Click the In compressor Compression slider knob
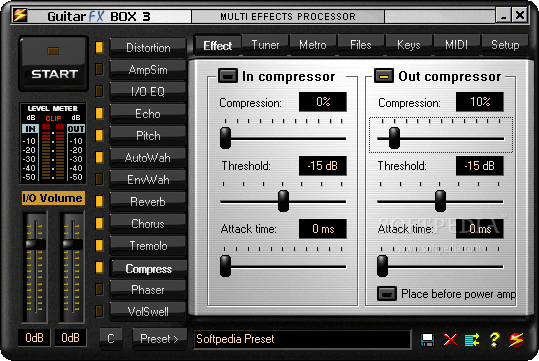 tap(226, 138)
